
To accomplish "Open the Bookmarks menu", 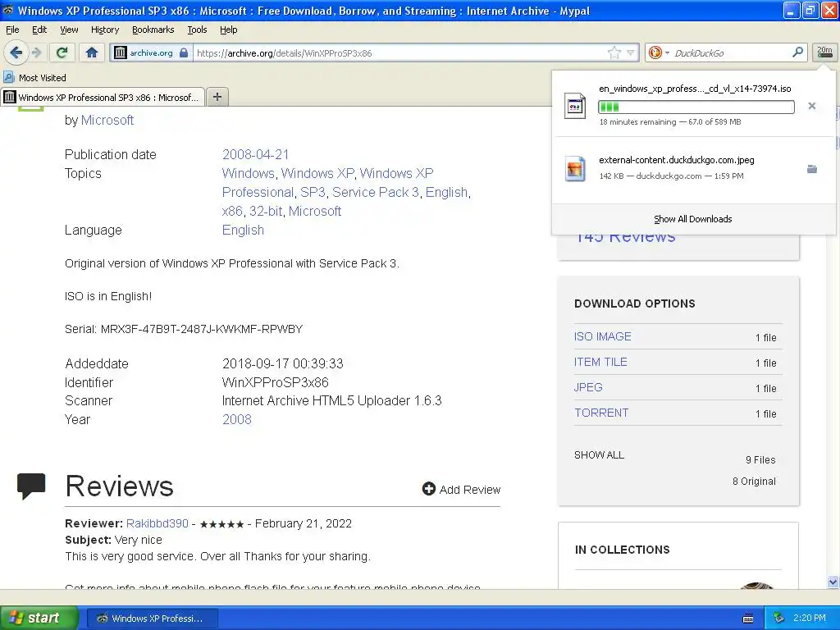I will [153, 30].
